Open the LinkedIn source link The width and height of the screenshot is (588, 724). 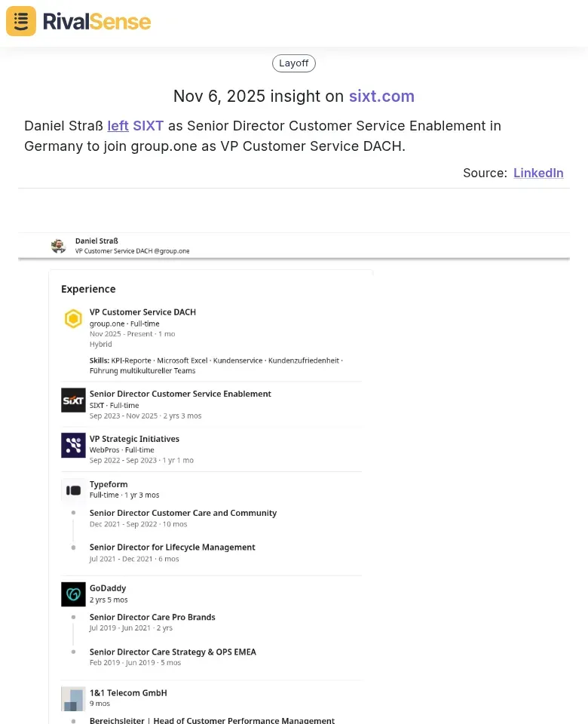pos(538,173)
